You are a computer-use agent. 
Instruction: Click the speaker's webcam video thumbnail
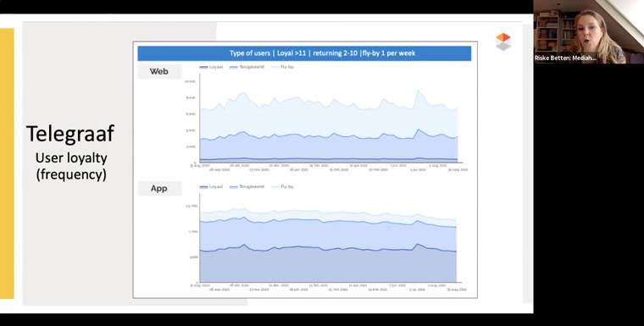click(x=589, y=31)
